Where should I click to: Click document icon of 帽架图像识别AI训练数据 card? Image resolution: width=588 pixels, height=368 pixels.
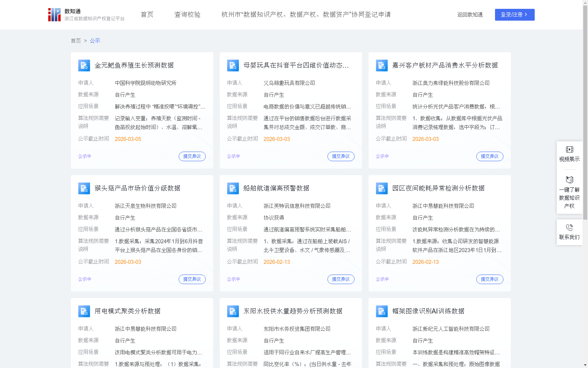(382, 311)
